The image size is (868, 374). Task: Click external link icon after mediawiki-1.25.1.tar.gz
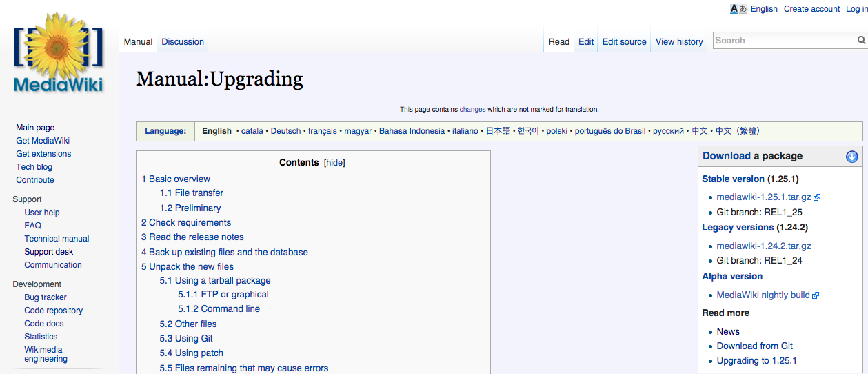click(x=817, y=197)
